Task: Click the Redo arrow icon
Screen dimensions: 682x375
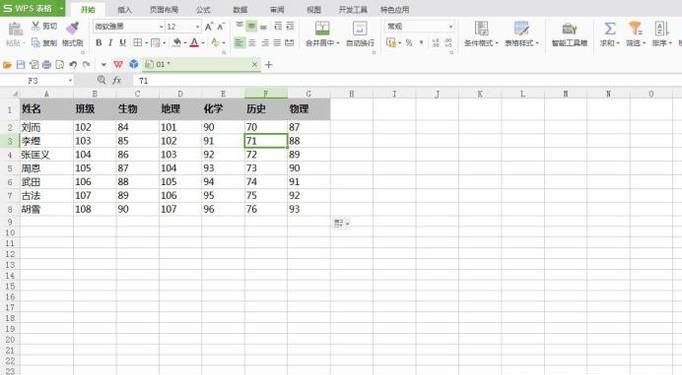Action: (x=86, y=65)
